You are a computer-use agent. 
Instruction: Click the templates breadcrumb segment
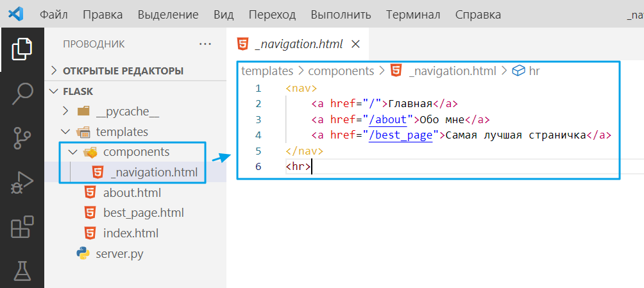(x=267, y=71)
